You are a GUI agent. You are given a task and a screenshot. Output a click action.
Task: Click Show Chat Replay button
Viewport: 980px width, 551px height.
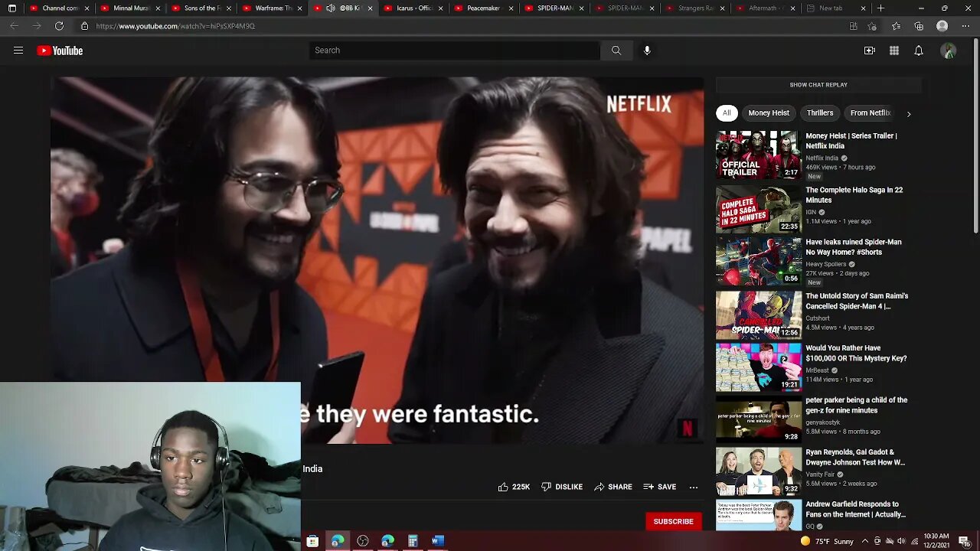pyautogui.click(x=818, y=85)
